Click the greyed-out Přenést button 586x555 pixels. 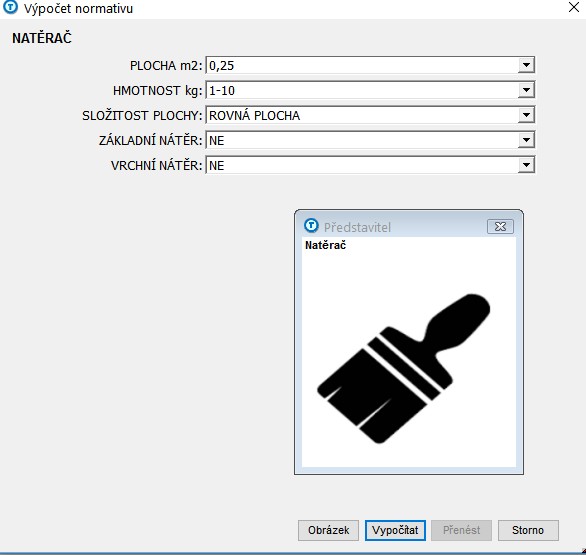[462, 530]
